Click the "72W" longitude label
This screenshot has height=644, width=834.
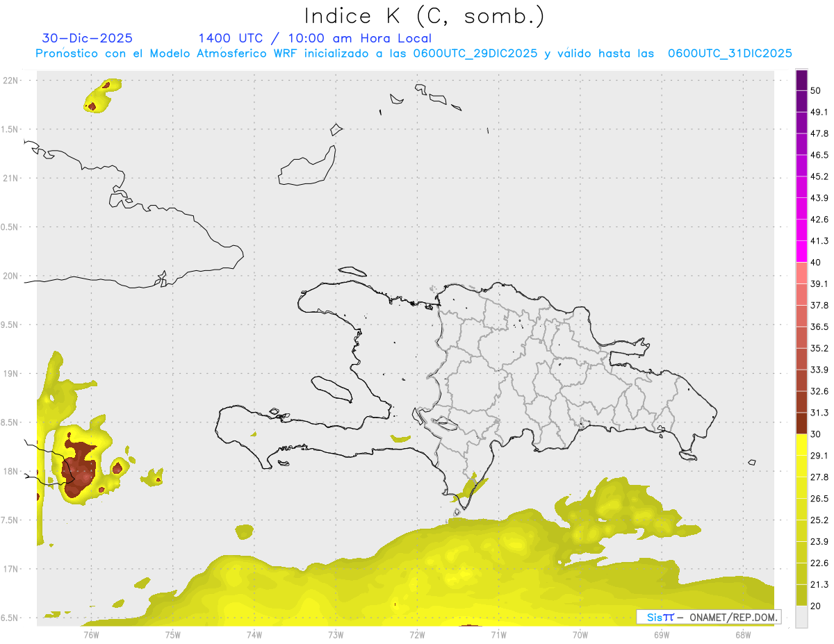pyautogui.click(x=417, y=634)
